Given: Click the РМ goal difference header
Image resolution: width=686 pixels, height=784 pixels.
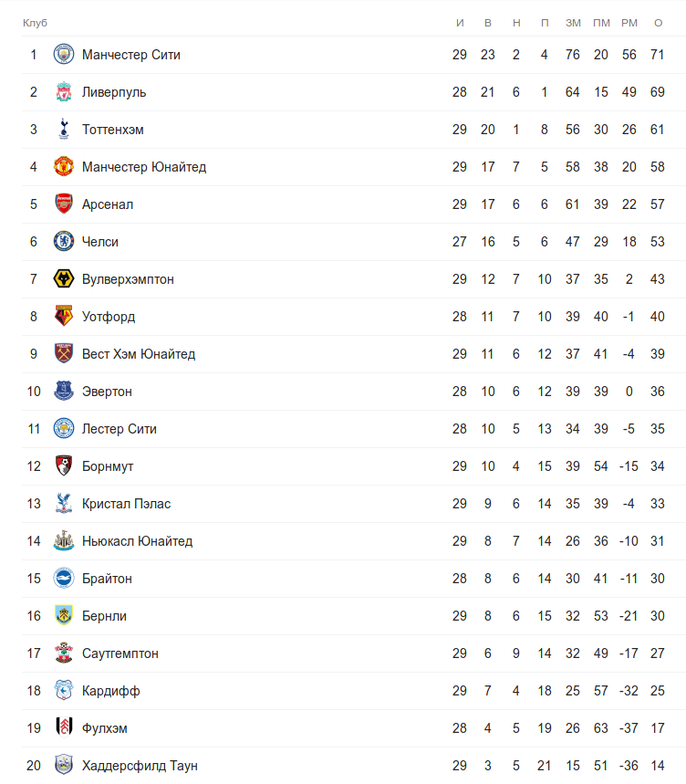Looking at the screenshot, I should click(629, 23).
